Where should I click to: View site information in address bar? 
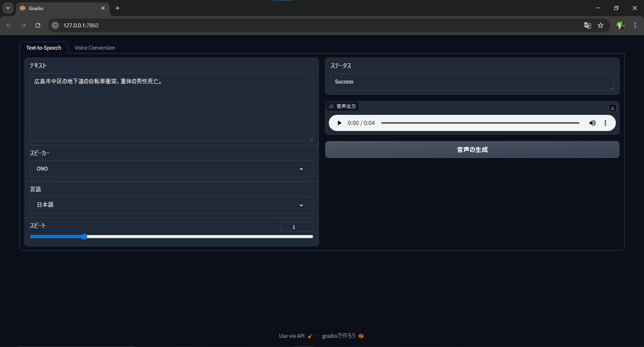point(55,25)
